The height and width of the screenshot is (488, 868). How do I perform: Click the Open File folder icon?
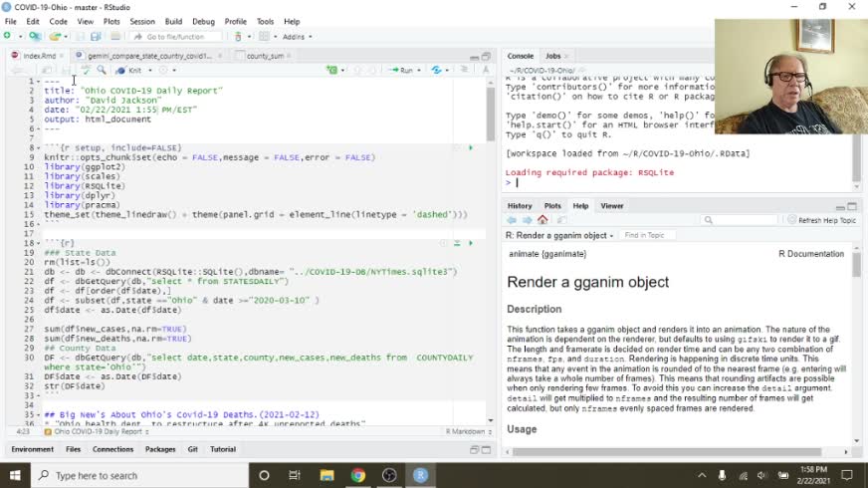(54, 36)
